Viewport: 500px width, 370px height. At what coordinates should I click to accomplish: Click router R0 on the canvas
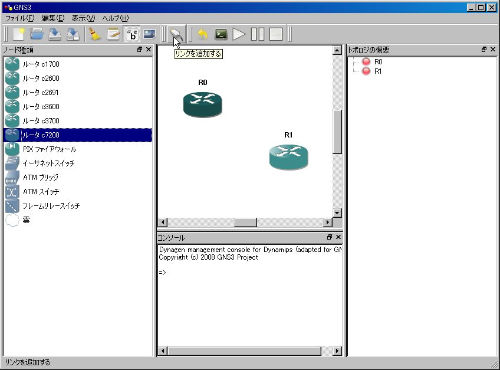(x=202, y=104)
